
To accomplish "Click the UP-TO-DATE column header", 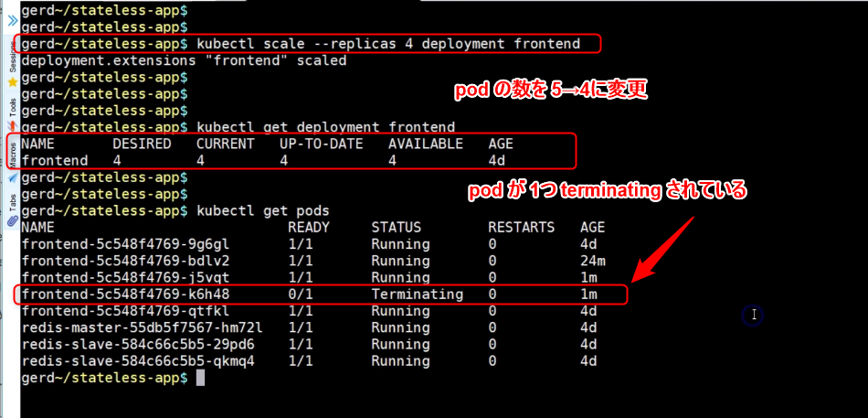I will click(321, 145).
